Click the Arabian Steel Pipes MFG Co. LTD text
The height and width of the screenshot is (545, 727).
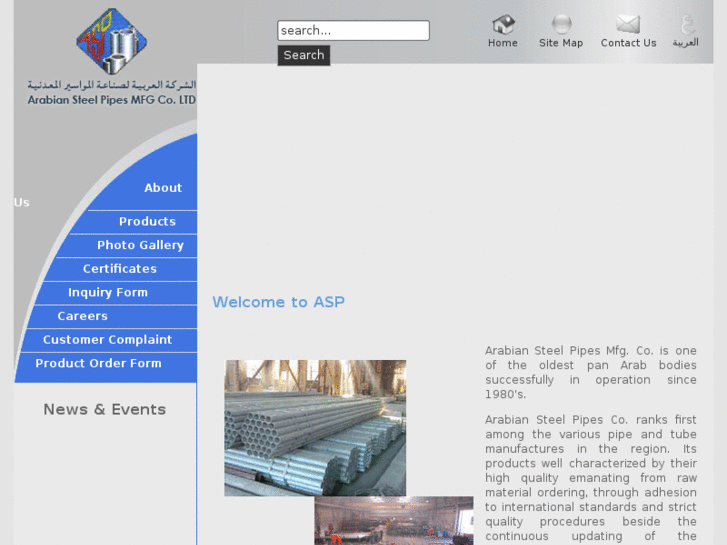(x=112, y=100)
